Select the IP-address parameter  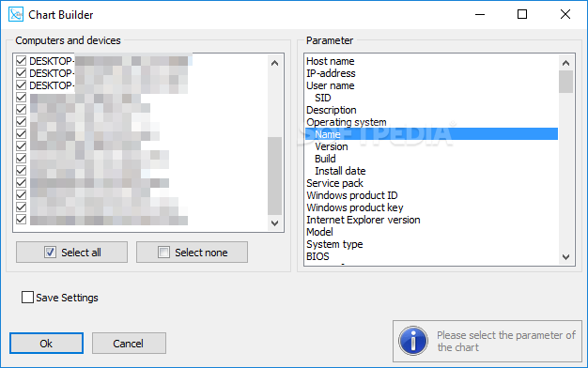431,73
